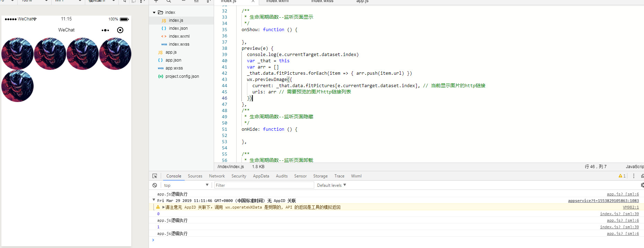
Task: Place cursor on the onHide: function line
Action: pyautogui.click(x=269, y=129)
